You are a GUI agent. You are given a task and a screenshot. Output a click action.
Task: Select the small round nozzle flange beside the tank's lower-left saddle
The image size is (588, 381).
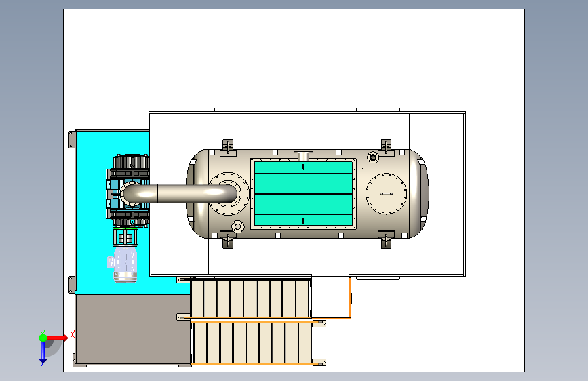click(x=238, y=226)
